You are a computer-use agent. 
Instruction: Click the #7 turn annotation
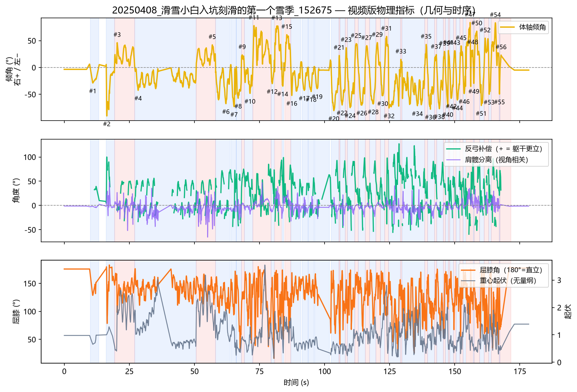tap(234, 114)
